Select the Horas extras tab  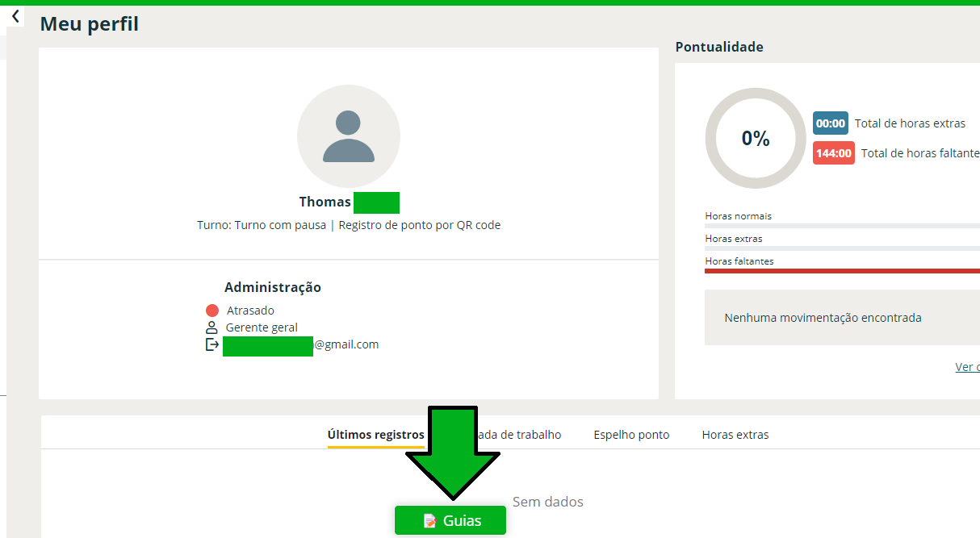[x=735, y=435]
